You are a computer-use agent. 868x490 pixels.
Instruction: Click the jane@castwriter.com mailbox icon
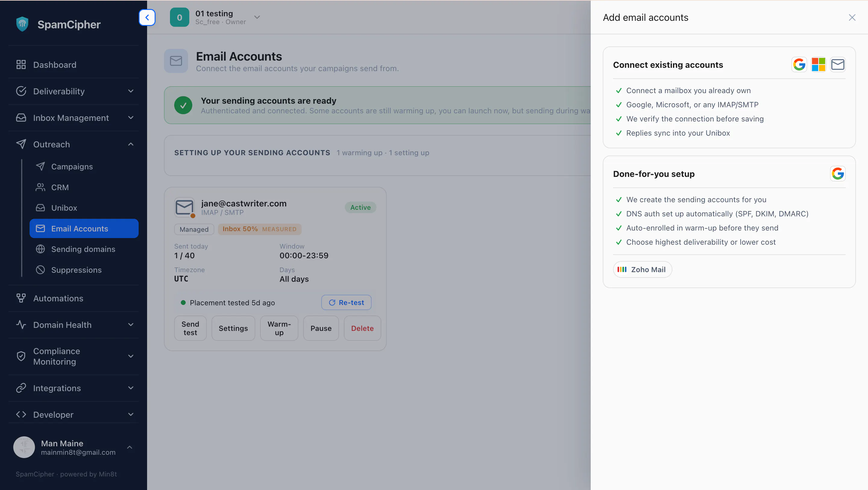tap(184, 207)
